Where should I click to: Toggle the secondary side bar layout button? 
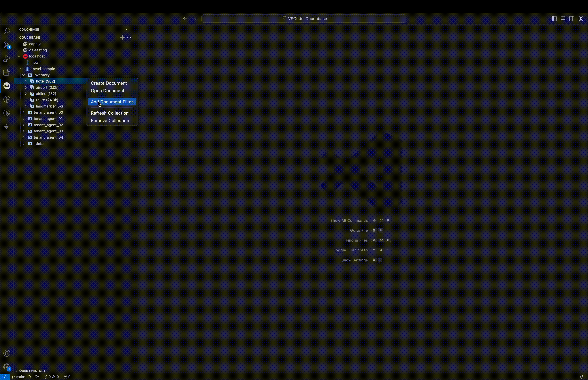tap(572, 19)
